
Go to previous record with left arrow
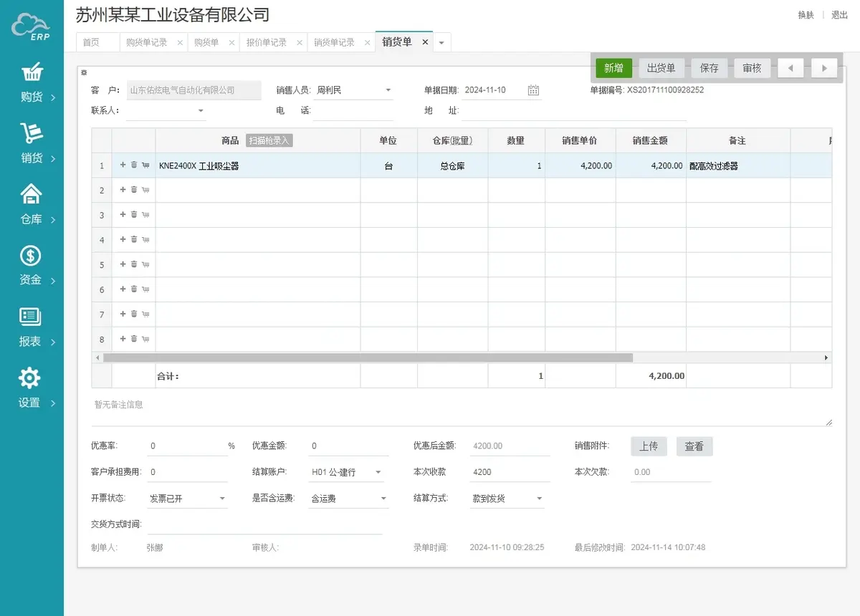[x=790, y=68]
